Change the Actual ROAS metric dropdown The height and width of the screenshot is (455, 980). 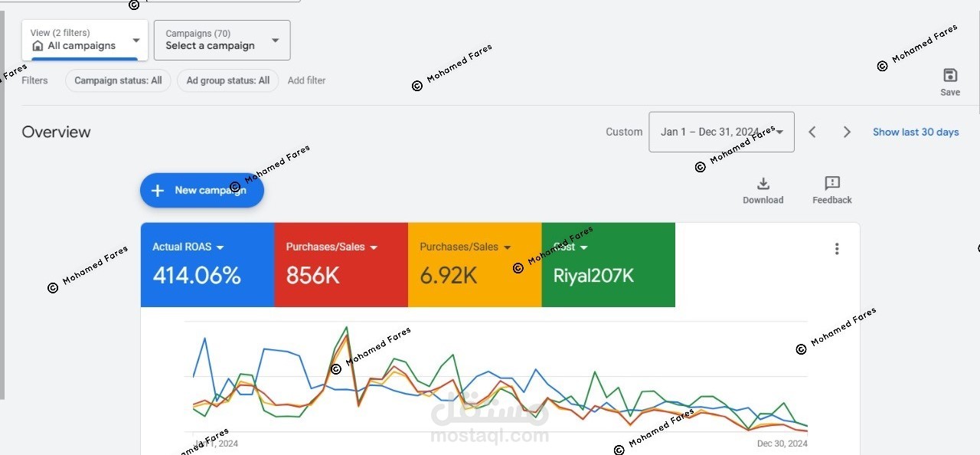pyautogui.click(x=220, y=247)
